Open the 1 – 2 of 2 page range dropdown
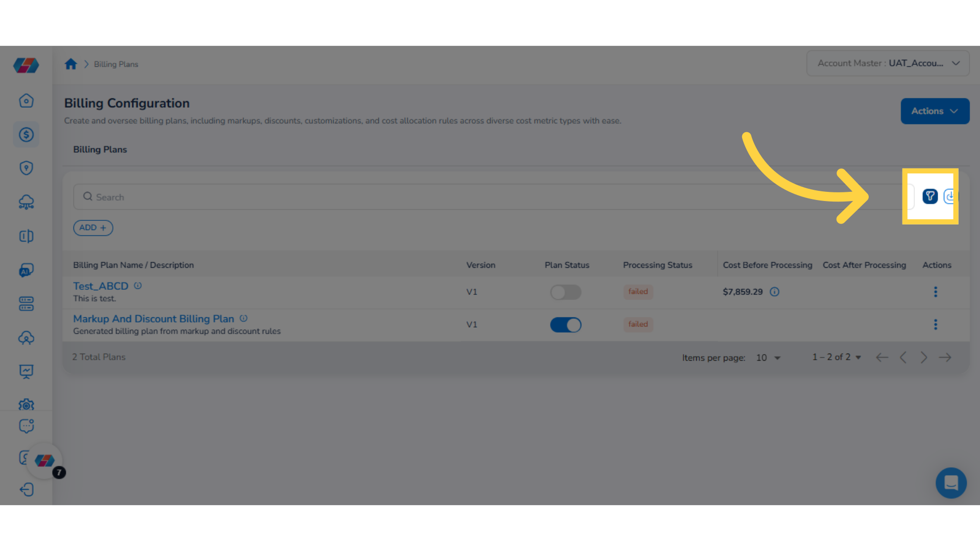Viewport: 980px width, 551px height. coord(837,357)
